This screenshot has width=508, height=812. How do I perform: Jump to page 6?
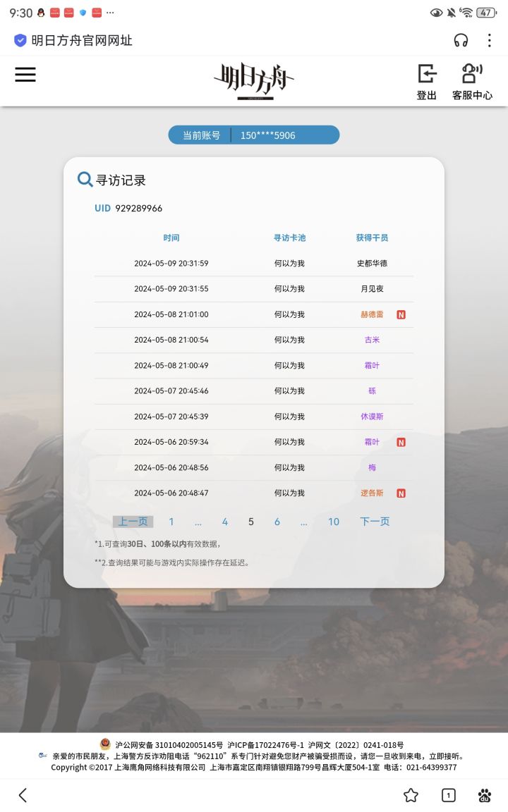tap(277, 522)
